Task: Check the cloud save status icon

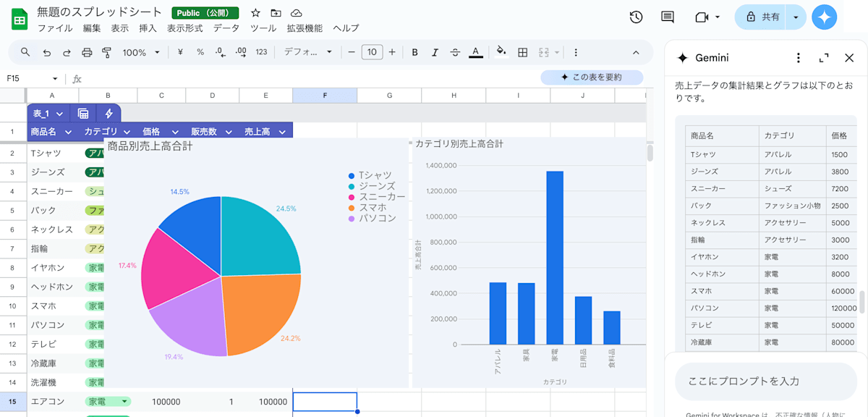Action: click(296, 13)
